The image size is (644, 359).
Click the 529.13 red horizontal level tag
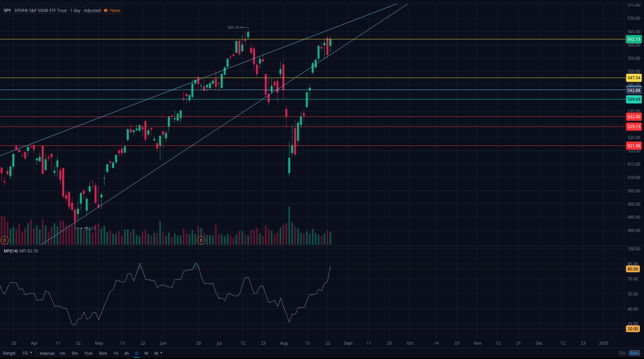click(633, 127)
